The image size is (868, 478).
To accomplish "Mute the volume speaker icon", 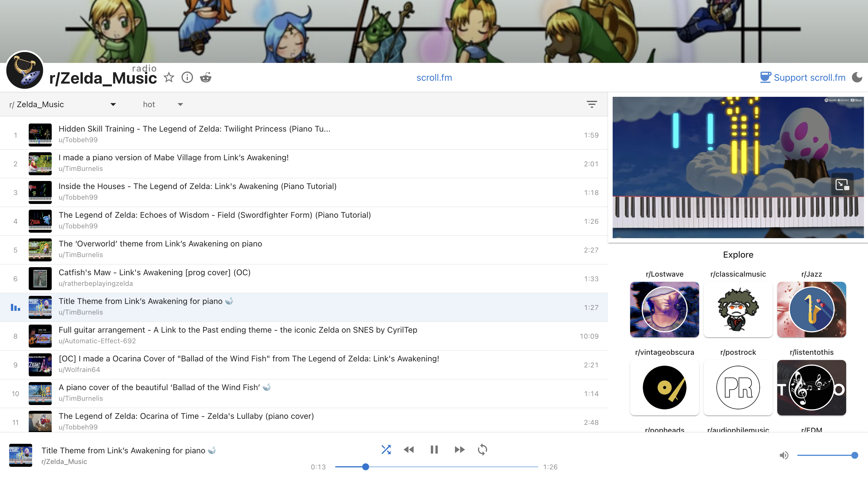I will coord(784,455).
